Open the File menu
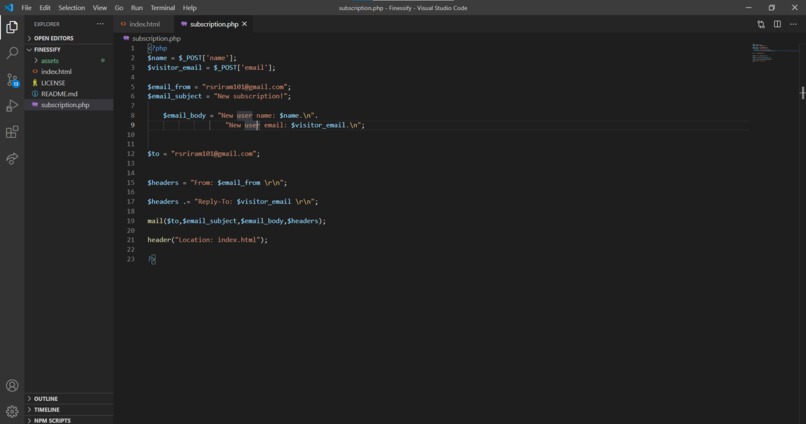 click(x=26, y=8)
